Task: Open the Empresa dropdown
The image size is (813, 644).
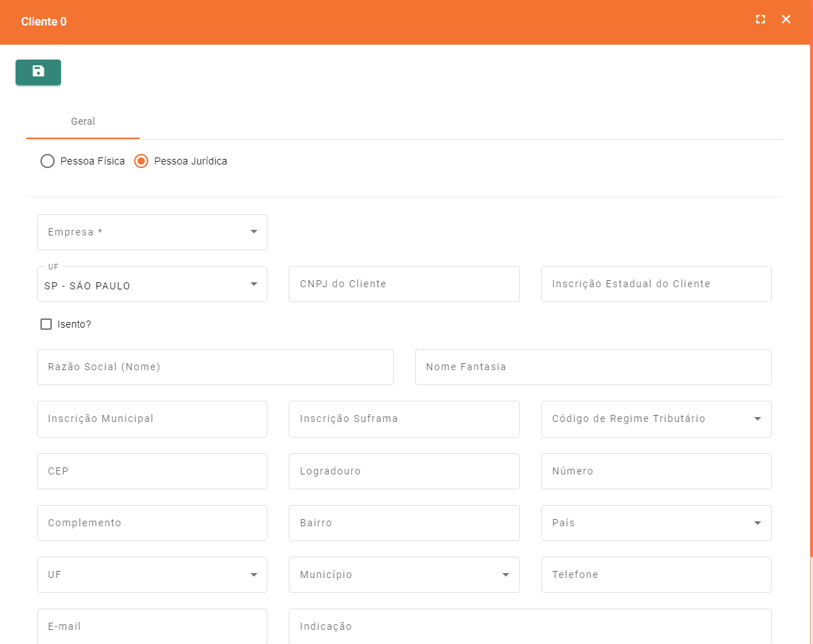Action: point(152,232)
